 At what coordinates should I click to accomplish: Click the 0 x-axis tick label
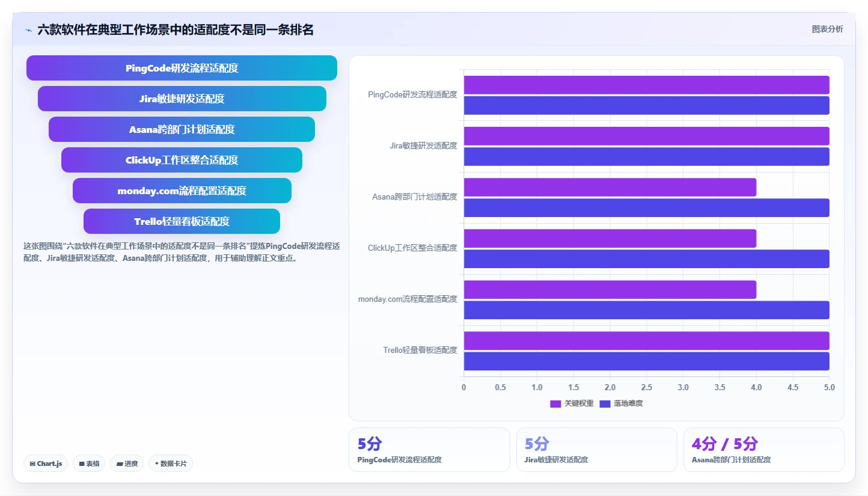point(463,387)
